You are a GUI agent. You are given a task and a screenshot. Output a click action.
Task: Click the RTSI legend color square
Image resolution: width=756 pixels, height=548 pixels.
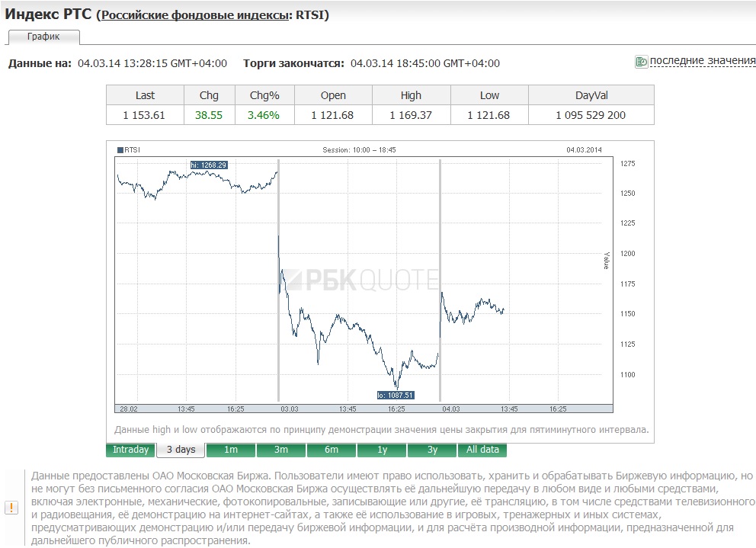tap(120, 150)
